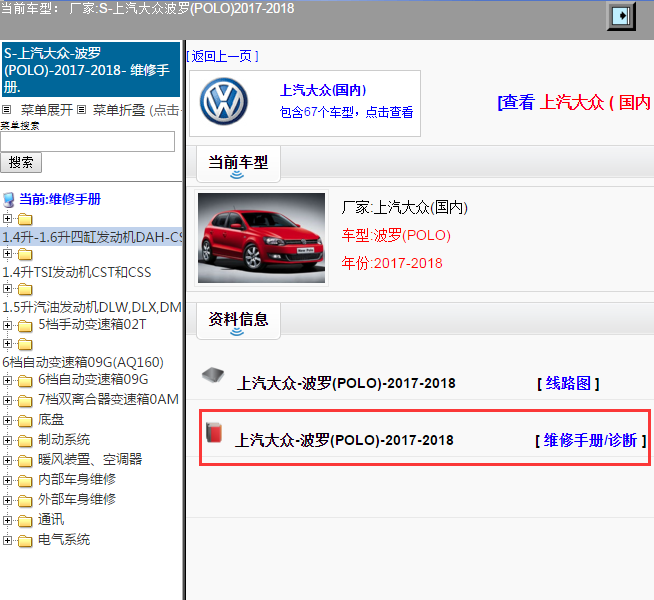Click the gray wiring diagram book icon
Viewport: 654px width, 600px height.
(x=213, y=375)
